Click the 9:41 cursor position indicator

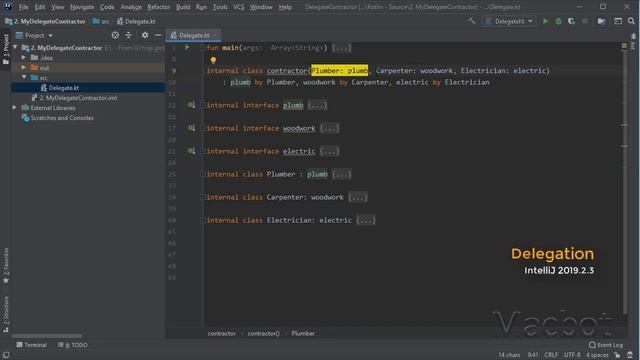pyautogui.click(x=533, y=355)
